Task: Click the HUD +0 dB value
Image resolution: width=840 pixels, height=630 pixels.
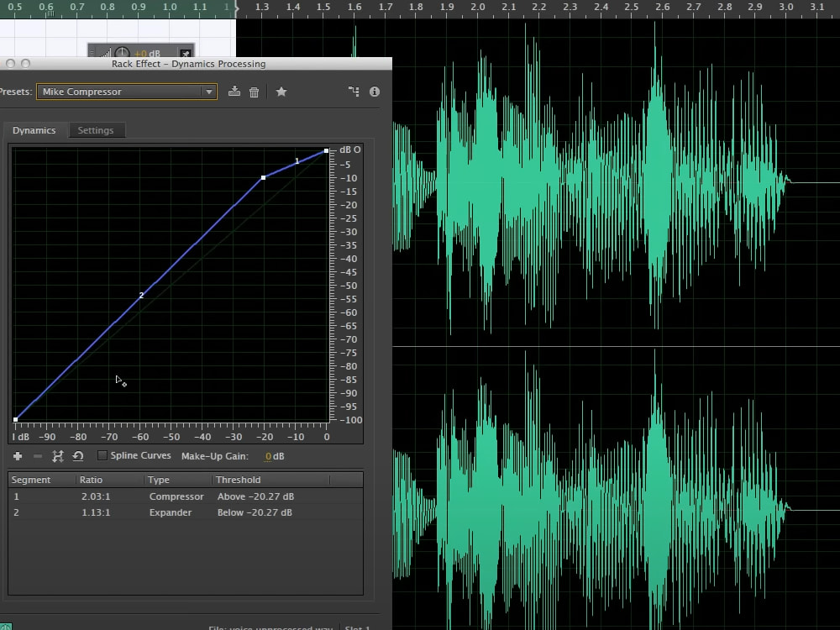Action: [x=147, y=54]
